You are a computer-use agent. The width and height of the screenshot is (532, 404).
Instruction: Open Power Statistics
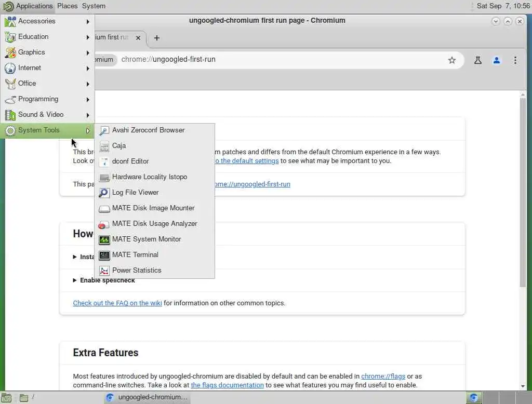(x=154, y=271)
